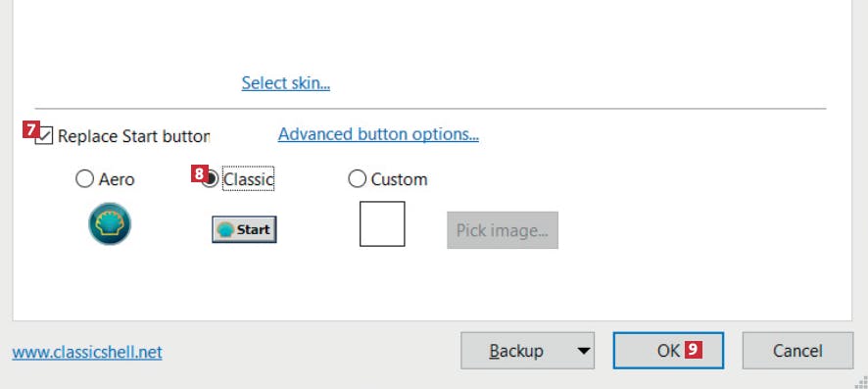Click the round Aero shell button image

coord(110,224)
